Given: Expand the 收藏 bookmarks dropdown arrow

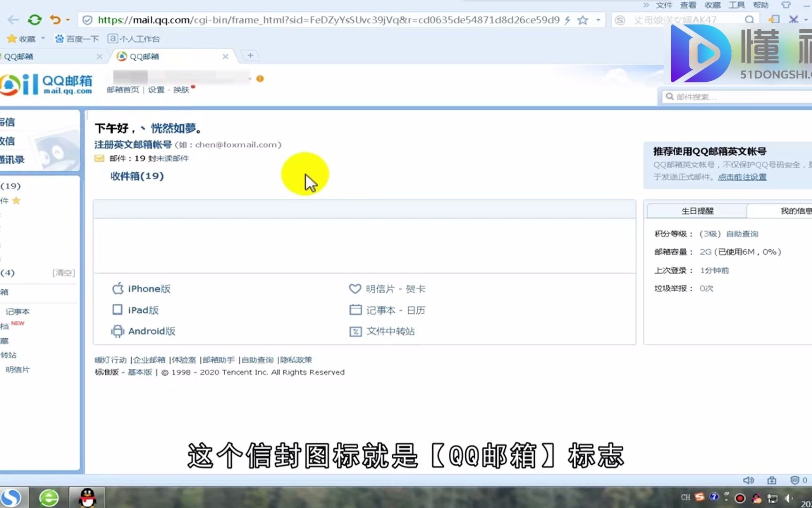Looking at the screenshot, I should click(x=43, y=39).
